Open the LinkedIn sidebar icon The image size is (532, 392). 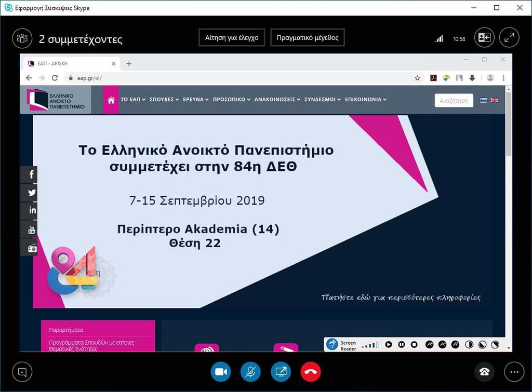(29, 211)
